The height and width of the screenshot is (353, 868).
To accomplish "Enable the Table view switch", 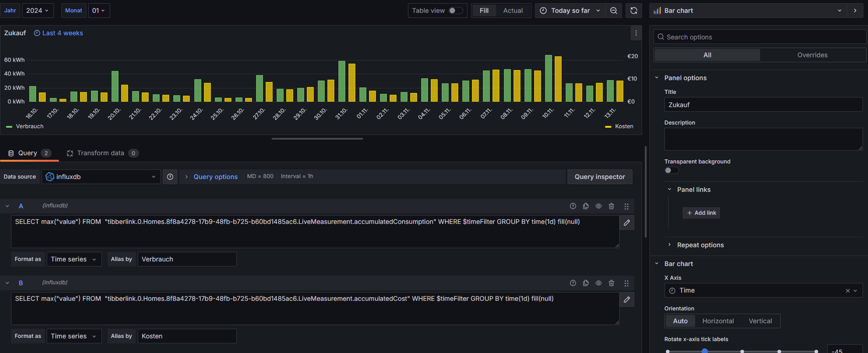I will pos(455,11).
